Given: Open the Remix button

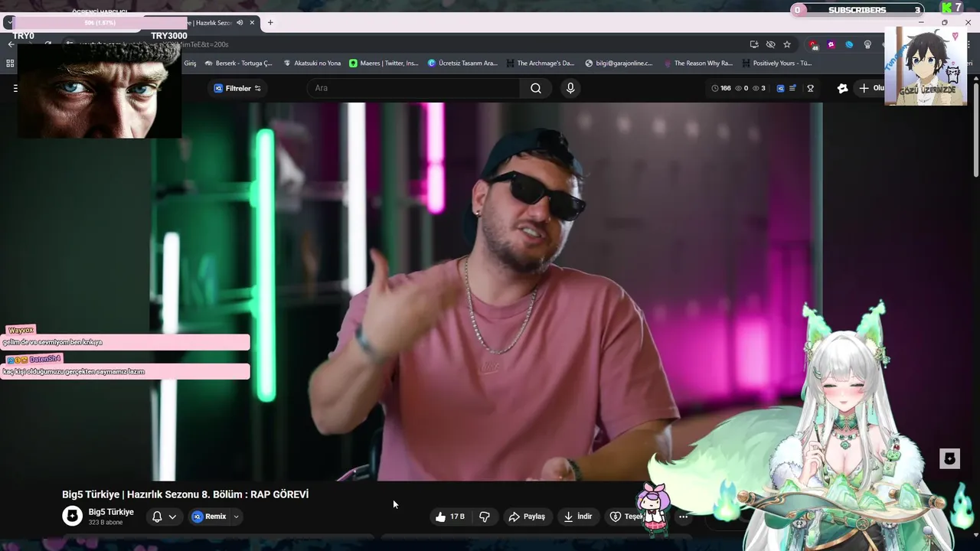Looking at the screenshot, I should 209,517.
